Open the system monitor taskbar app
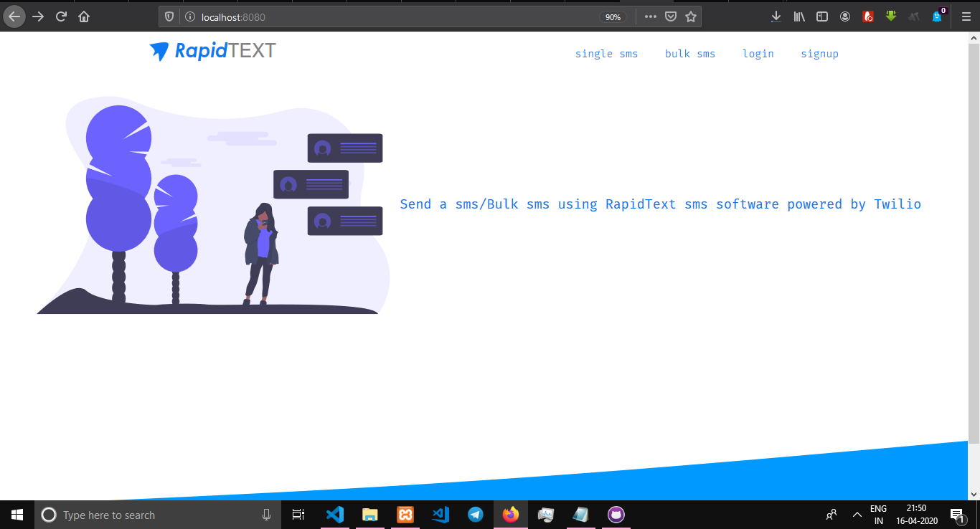The width and height of the screenshot is (980, 529). click(546, 515)
